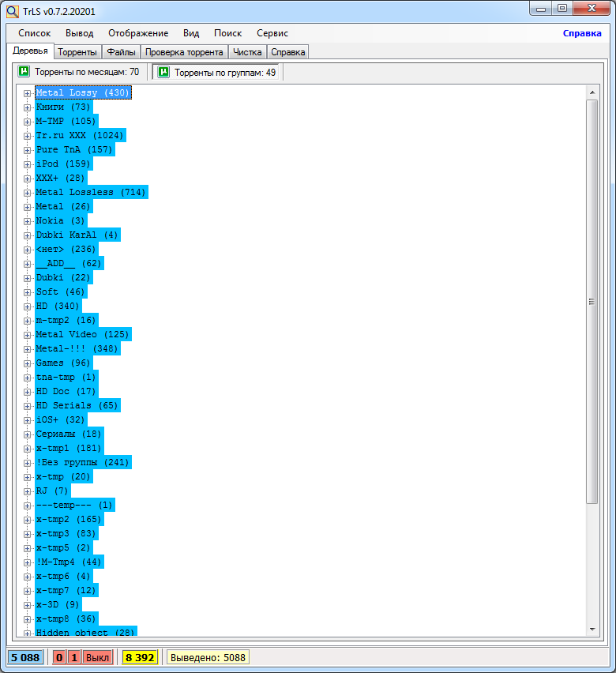Select the !M-Tmp4 (44) group

[69, 562]
